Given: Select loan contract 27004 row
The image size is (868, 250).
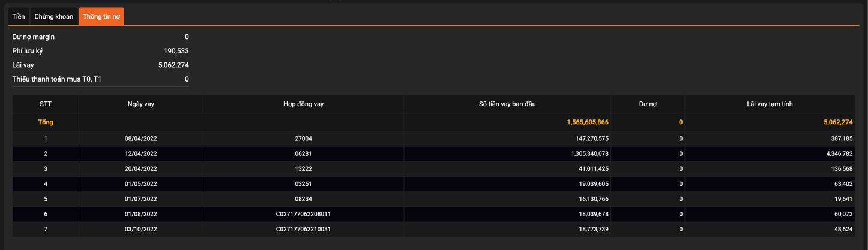Looking at the screenshot, I should (303, 138).
